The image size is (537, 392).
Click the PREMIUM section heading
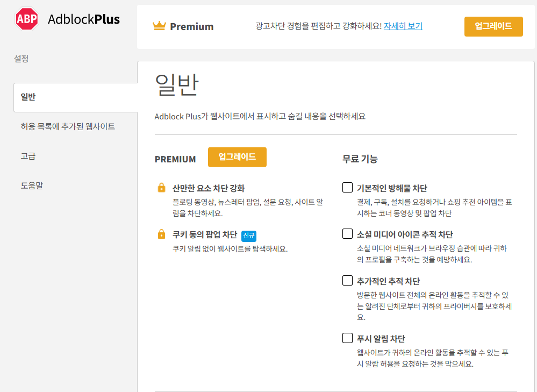pyautogui.click(x=175, y=159)
